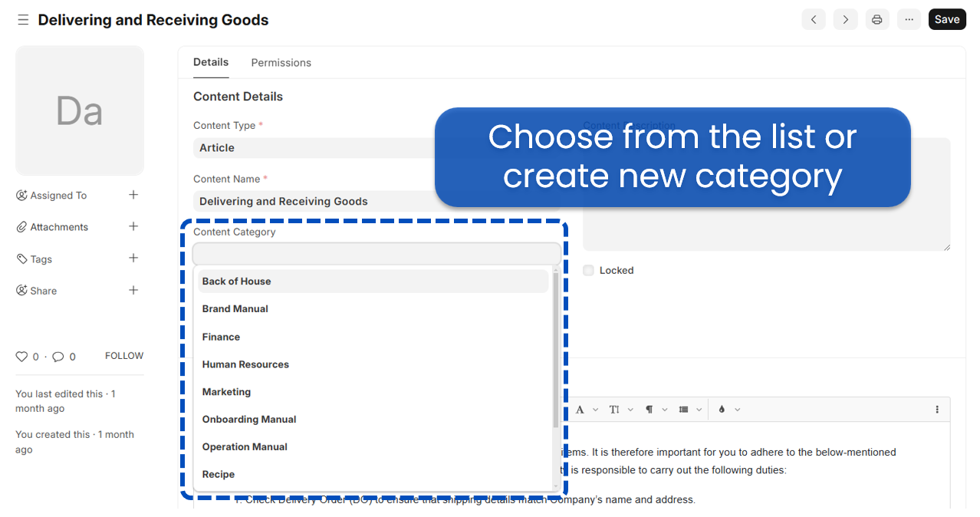Open editor vertical dots menu
980x517 pixels.
click(937, 410)
